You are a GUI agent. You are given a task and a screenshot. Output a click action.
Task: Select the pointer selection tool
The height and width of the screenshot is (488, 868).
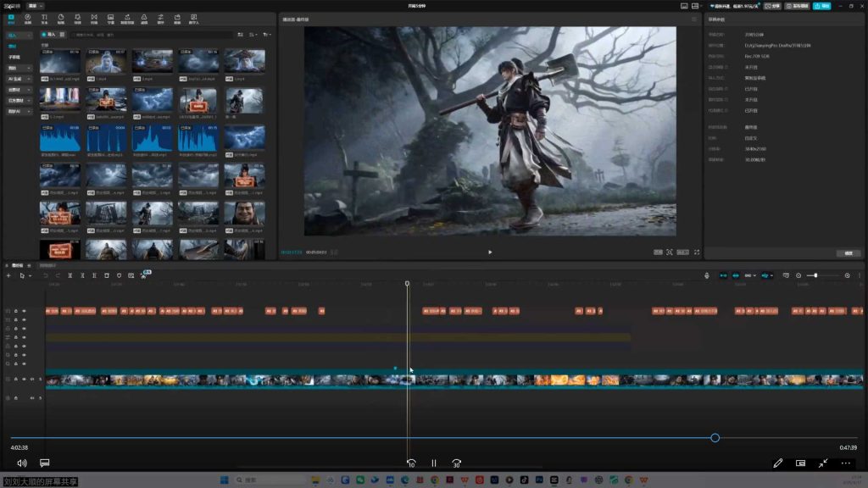[22, 275]
